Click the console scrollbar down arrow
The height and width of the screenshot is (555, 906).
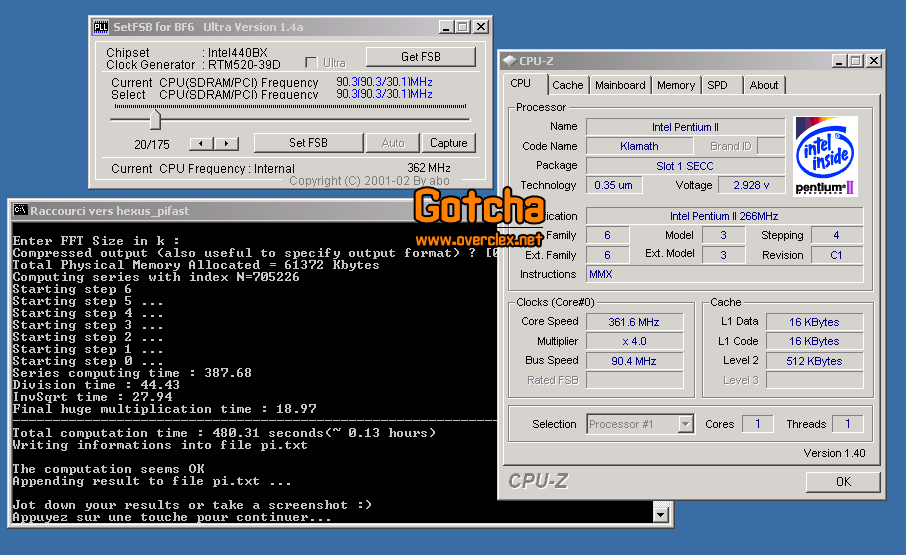point(660,513)
